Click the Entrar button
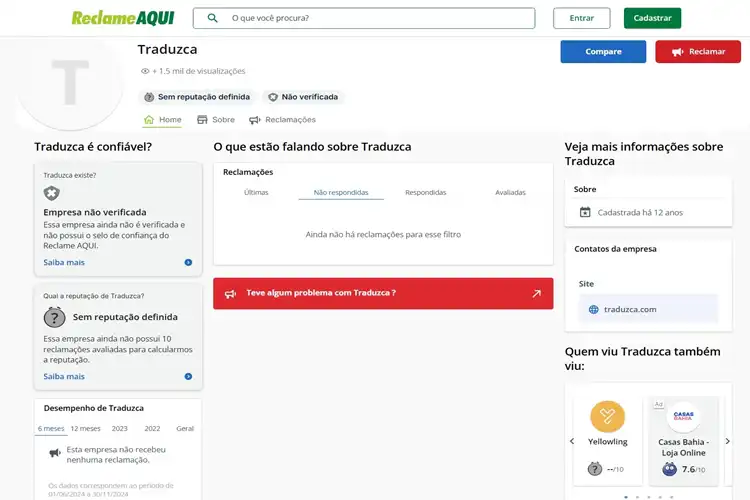Screen dimensions: 750x500 pos(582,18)
